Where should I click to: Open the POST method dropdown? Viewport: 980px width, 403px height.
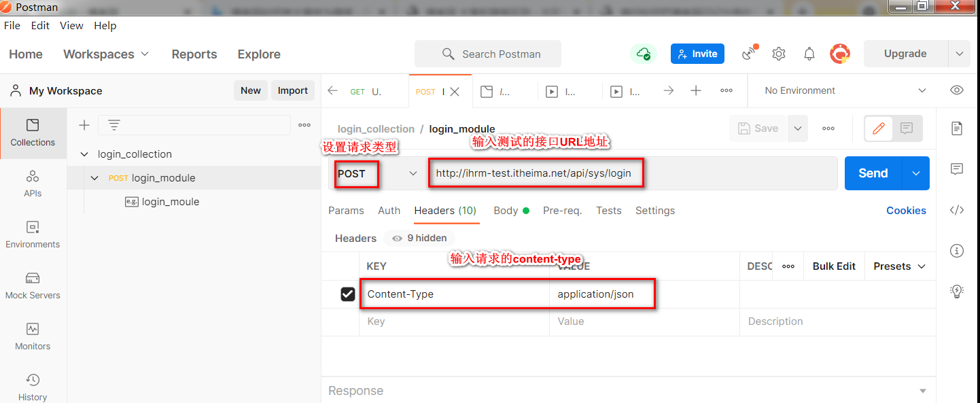[x=377, y=173]
